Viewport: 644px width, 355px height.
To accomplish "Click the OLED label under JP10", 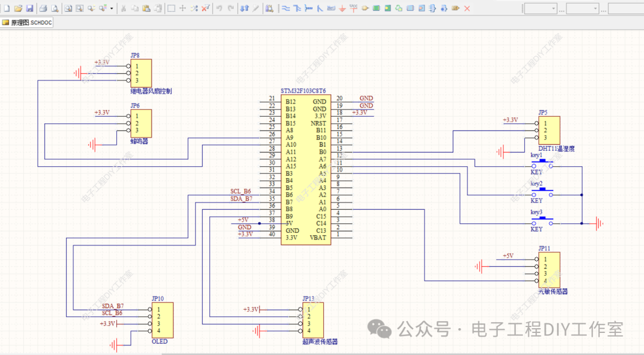I will point(159,341).
